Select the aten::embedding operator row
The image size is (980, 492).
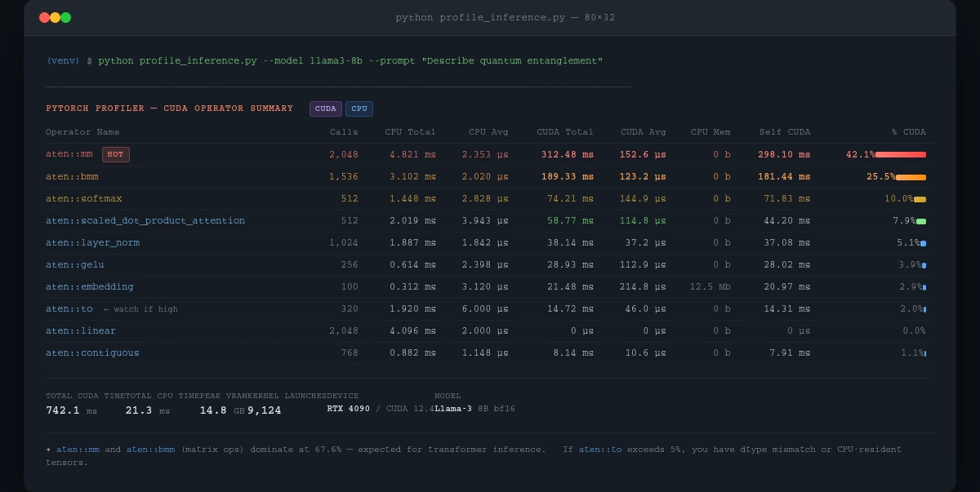click(90, 286)
